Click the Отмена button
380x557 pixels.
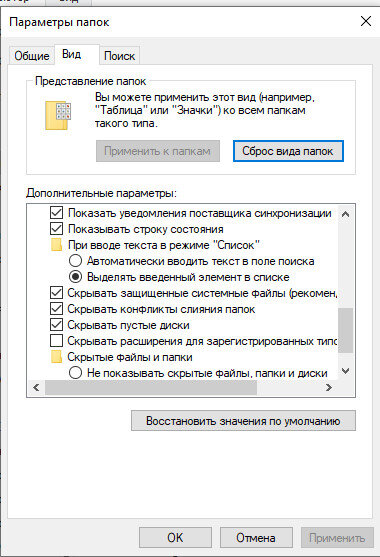pos(256,537)
